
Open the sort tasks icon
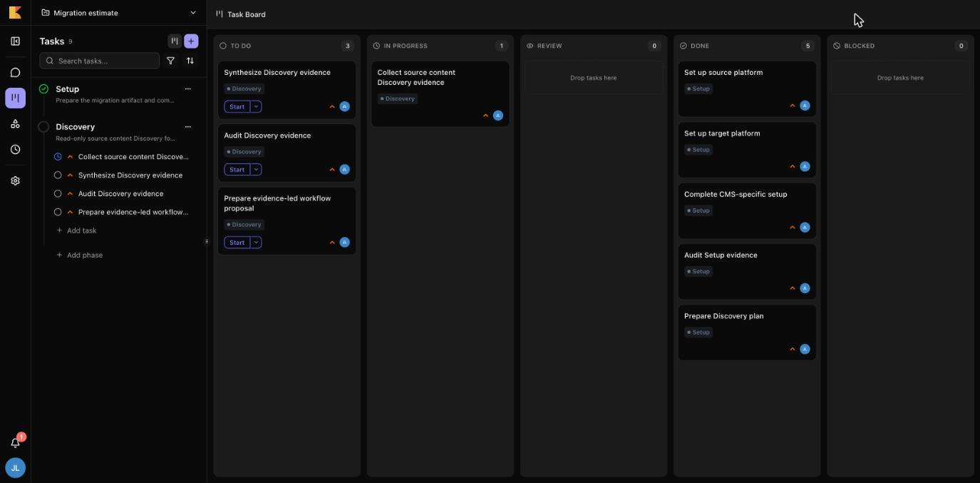[x=190, y=61]
